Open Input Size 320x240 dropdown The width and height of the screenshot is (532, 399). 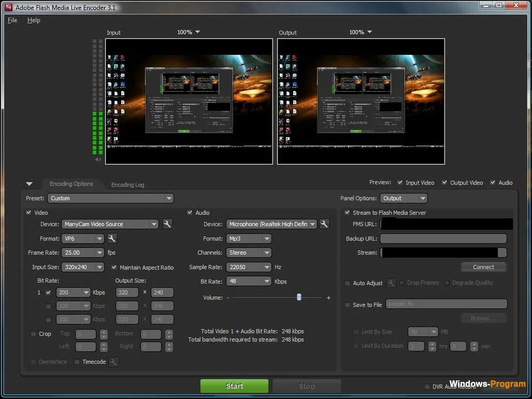(83, 267)
